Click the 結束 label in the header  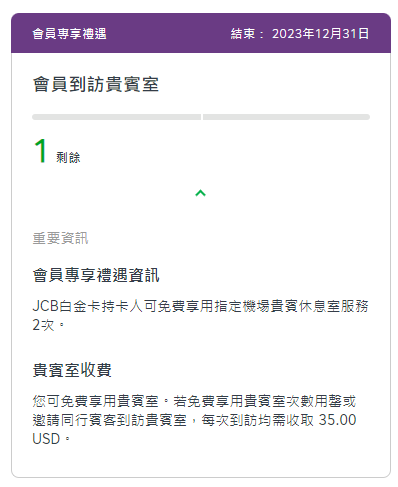pos(243,34)
